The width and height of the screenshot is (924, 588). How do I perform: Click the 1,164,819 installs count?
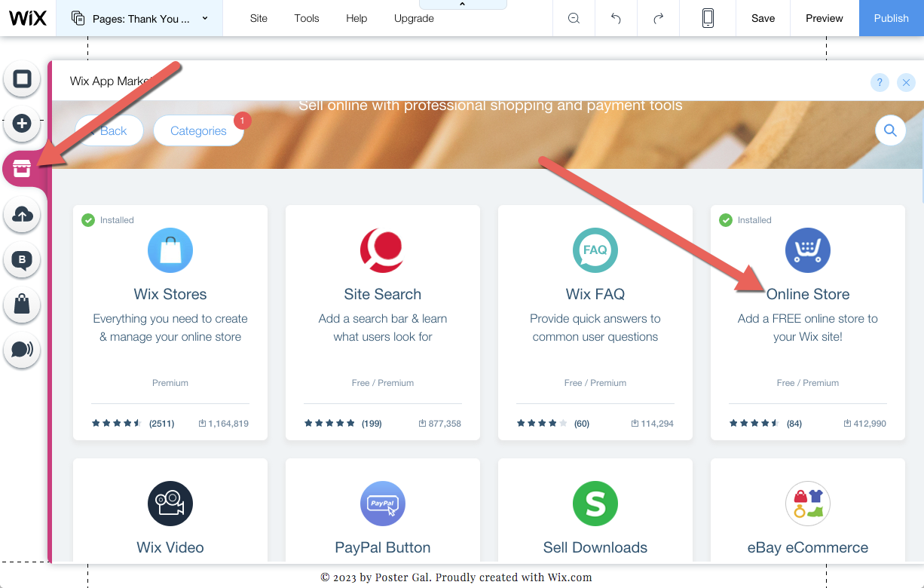(x=224, y=424)
